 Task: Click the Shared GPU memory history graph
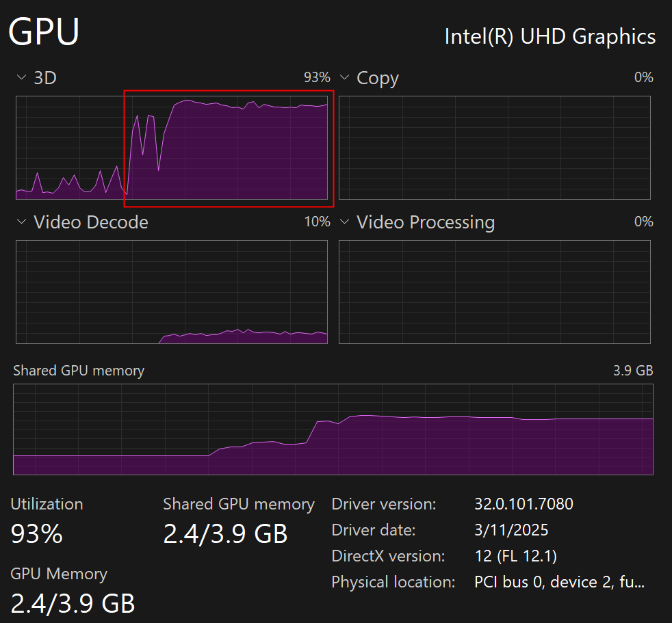(333, 429)
